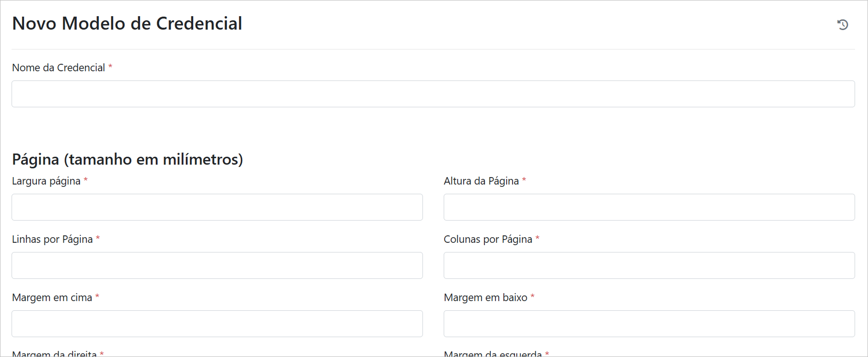The image size is (868, 357).
Task: Click the Largura página label text
Action: (x=46, y=181)
